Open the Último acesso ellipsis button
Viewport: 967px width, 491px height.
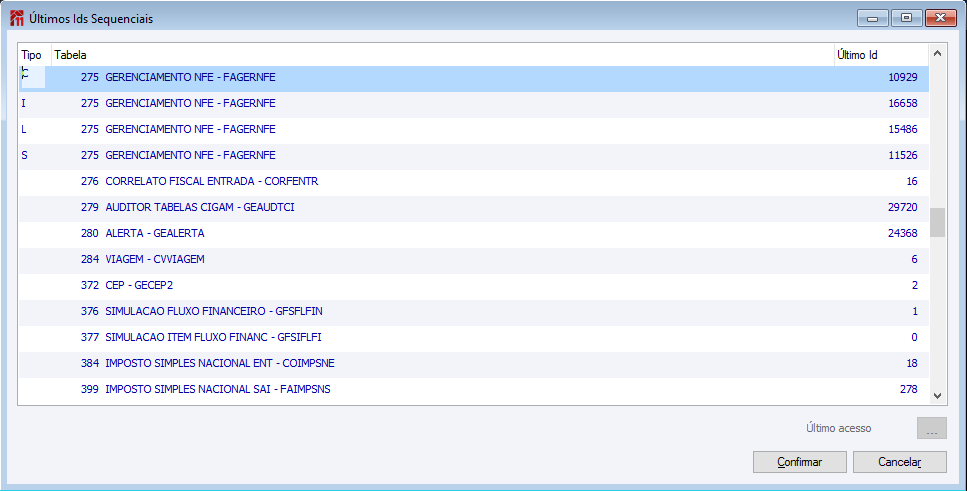click(x=931, y=428)
